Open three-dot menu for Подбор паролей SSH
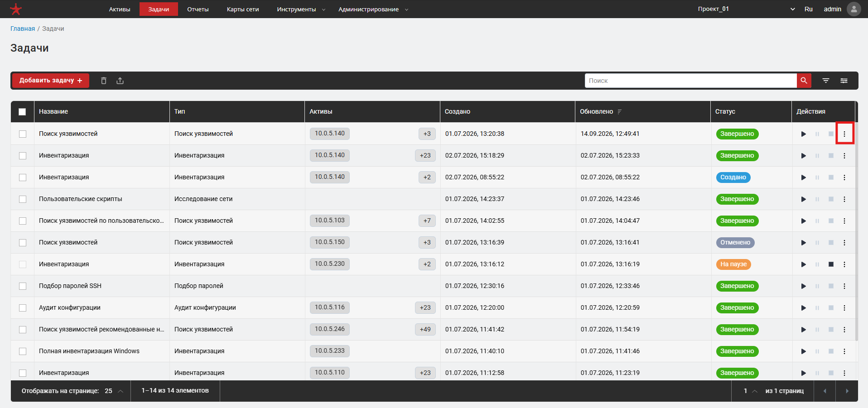The height and width of the screenshot is (408, 868). click(844, 286)
